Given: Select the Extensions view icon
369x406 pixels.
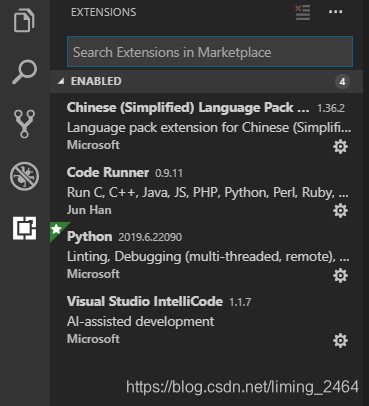Looking at the screenshot, I should (x=24, y=228).
